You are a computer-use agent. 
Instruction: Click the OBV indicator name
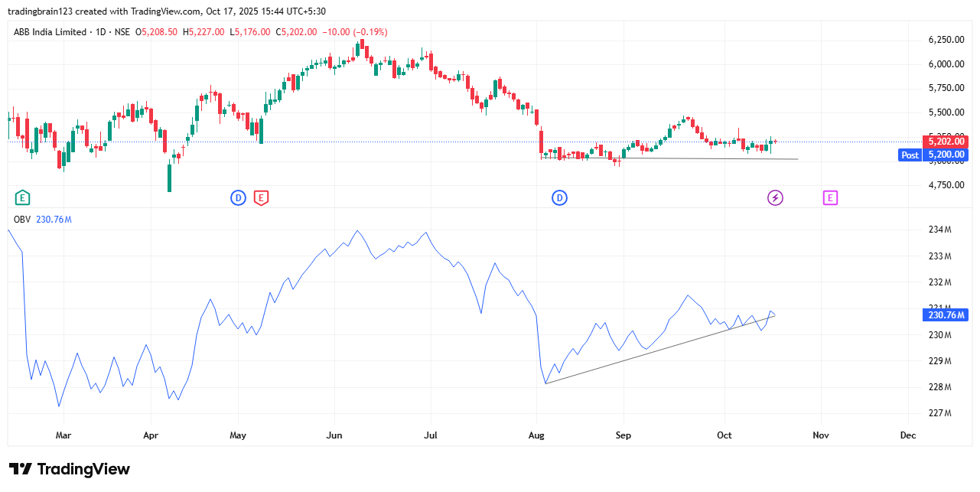coord(21,220)
